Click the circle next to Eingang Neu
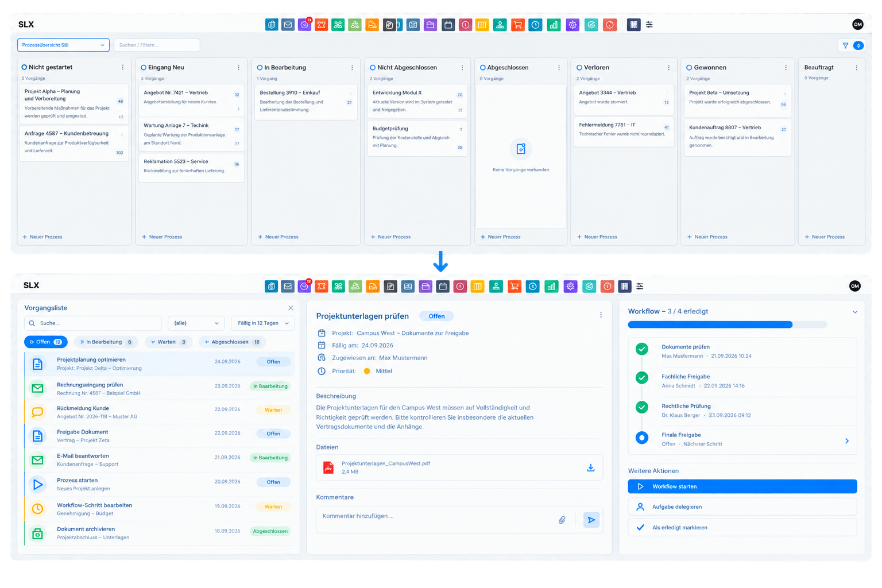The height and width of the screenshot is (588, 882). 144,67
